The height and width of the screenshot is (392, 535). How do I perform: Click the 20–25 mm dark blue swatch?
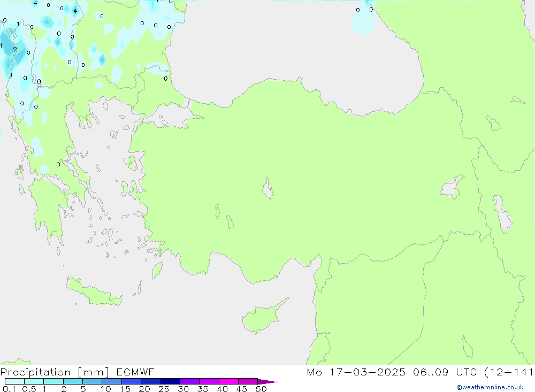(150, 381)
